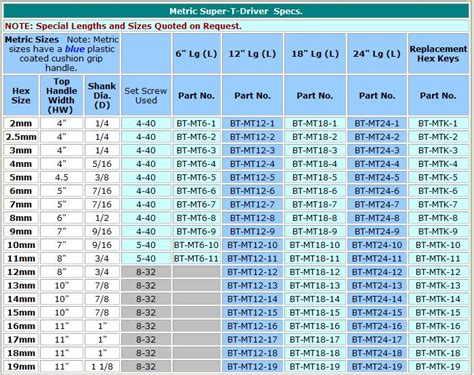This screenshot has width=474, height=375.
Task: Click the '24" Lg (L)' column header
Action: [377, 54]
